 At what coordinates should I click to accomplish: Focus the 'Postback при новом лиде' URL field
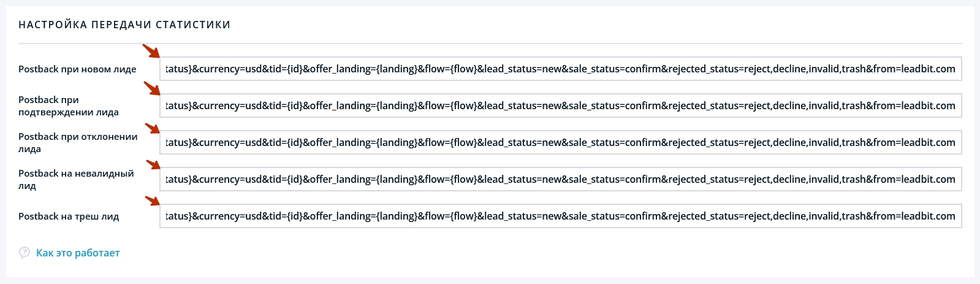(x=561, y=69)
